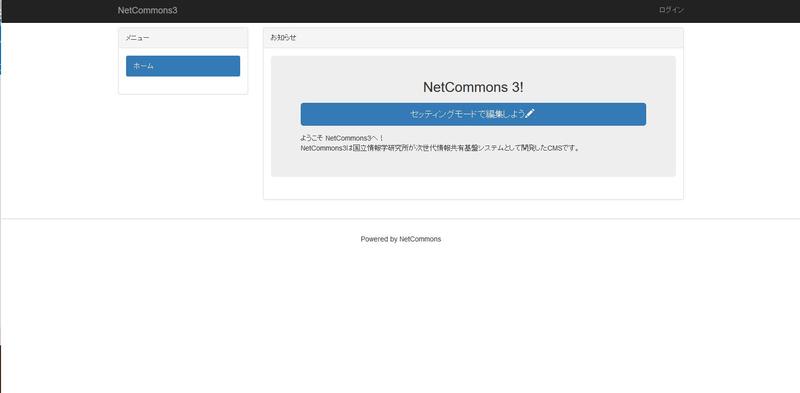Click the ログイン login link
This screenshot has height=393, width=800.
click(671, 10)
